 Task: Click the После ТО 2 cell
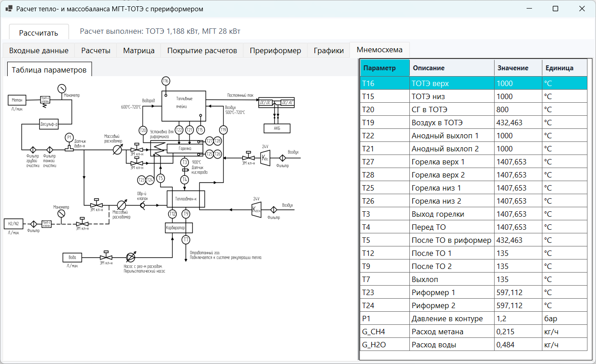point(452,266)
